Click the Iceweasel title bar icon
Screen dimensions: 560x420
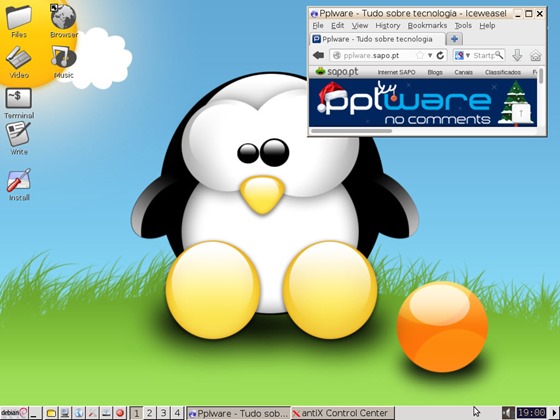coord(314,14)
